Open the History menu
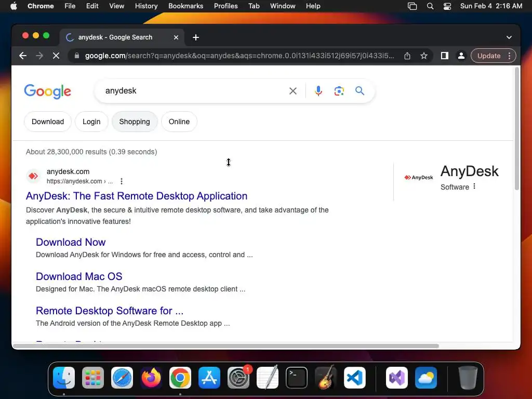The height and width of the screenshot is (399, 532). pyautogui.click(x=146, y=6)
